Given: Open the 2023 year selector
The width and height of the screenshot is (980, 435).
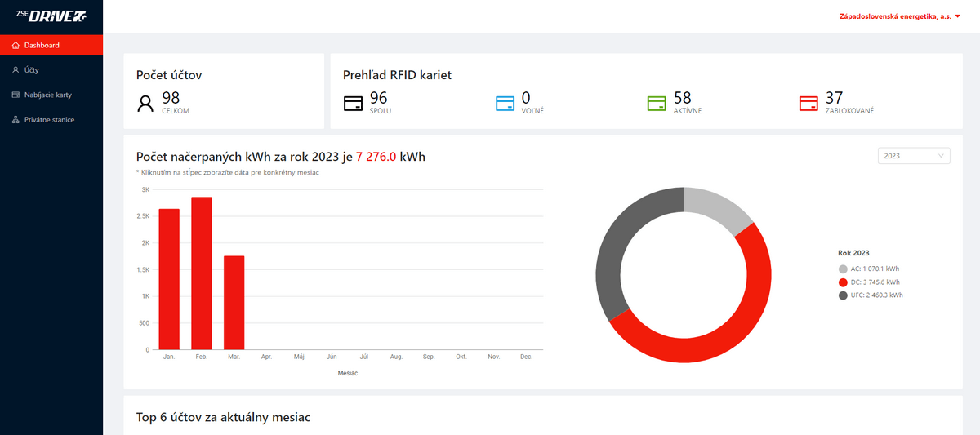Looking at the screenshot, I should [x=914, y=155].
